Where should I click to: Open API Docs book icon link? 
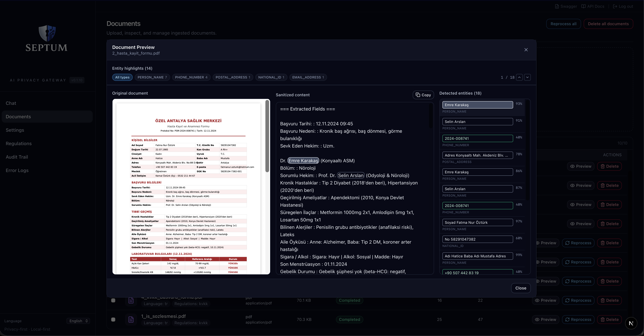coord(584,7)
